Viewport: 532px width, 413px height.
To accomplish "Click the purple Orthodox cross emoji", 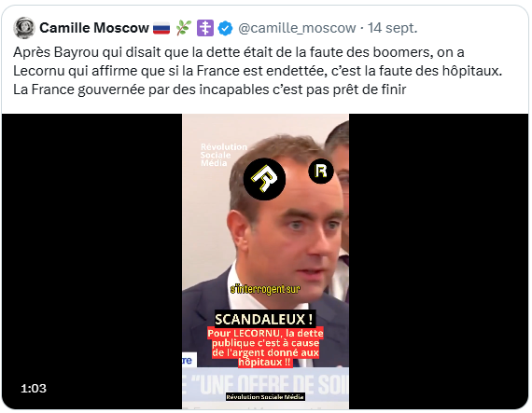I will point(205,28).
